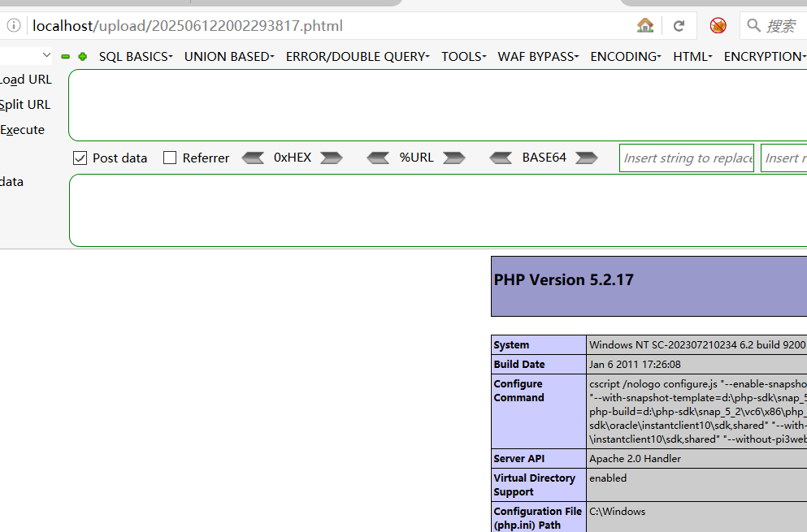
Task: Click the Build Date row label
Action: point(519,364)
